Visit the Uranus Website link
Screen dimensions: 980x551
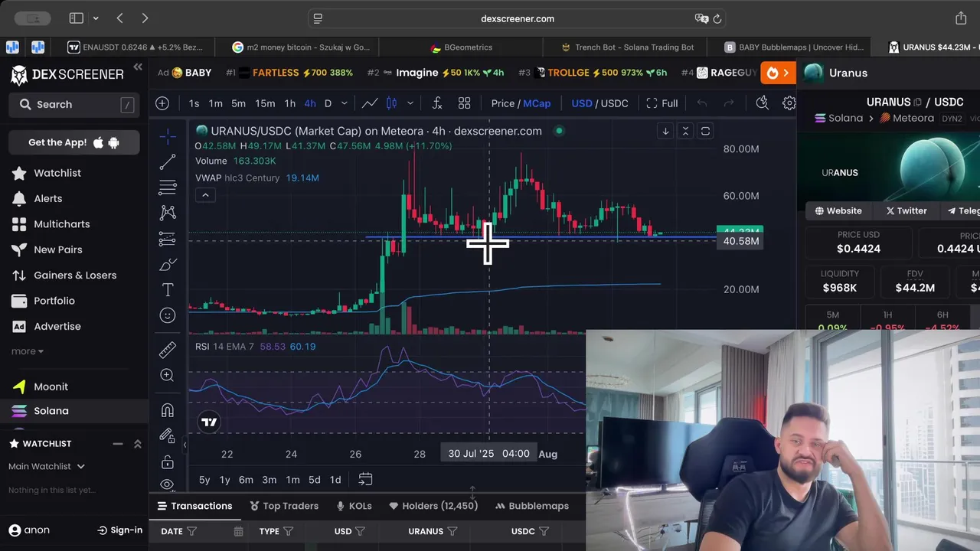coord(838,210)
